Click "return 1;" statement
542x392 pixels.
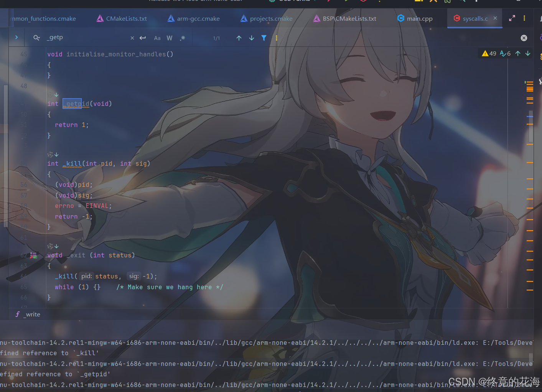click(x=72, y=125)
